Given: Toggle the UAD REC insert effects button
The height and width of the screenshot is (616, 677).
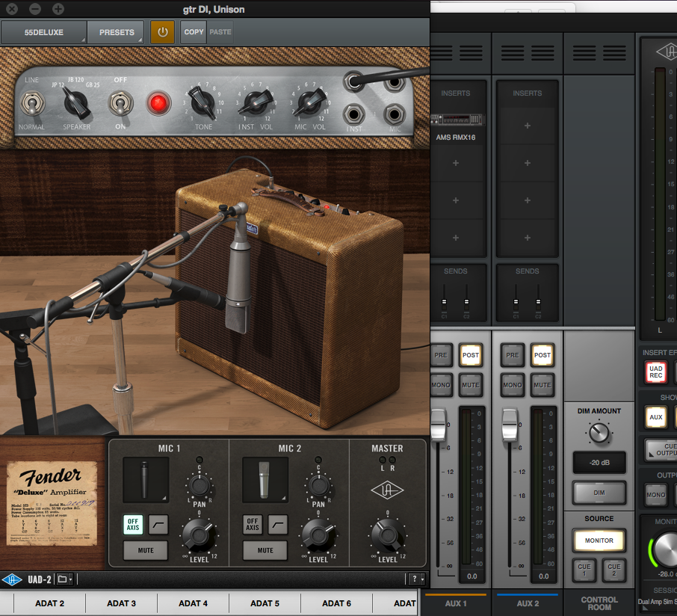Looking at the screenshot, I should (x=655, y=372).
